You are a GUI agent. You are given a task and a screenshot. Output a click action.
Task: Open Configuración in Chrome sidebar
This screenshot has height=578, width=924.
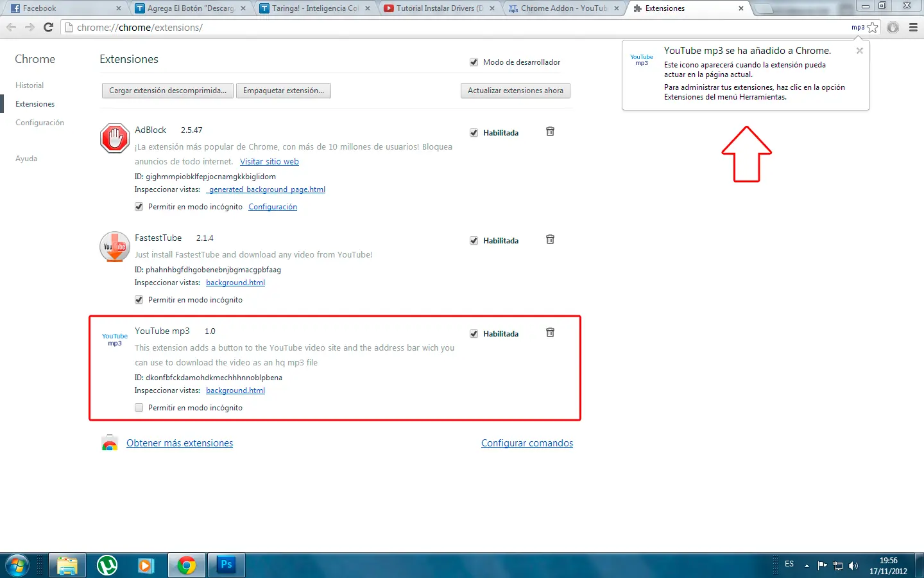tap(40, 123)
